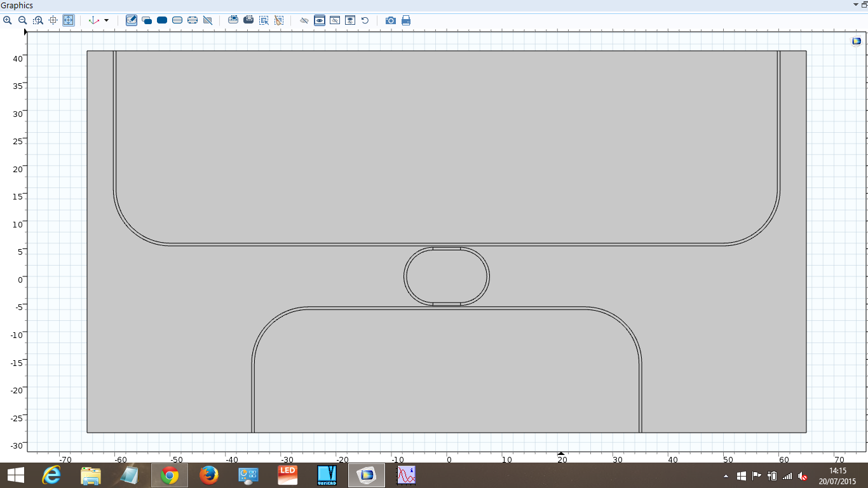Toggle the highlighted edit-geometry selection mode button
The height and width of the screenshot is (488, 868).
(x=132, y=20)
